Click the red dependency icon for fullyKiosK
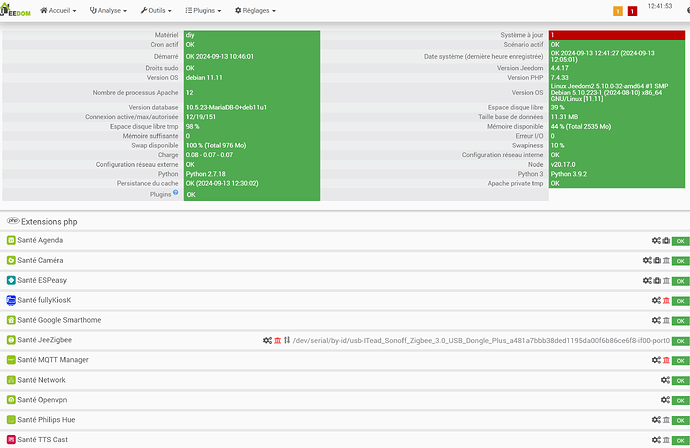 (666, 300)
